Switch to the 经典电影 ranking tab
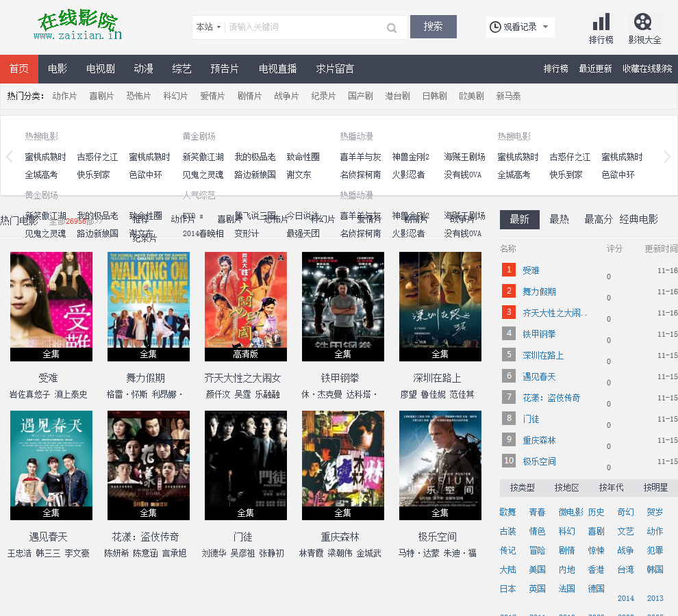The height and width of the screenshot is (616, 678). pyautogui.click(x=639, y=220)
